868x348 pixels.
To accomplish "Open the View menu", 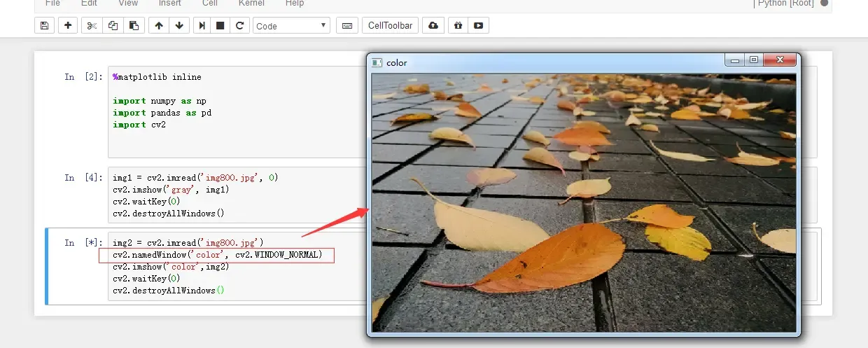I will 128,4.
